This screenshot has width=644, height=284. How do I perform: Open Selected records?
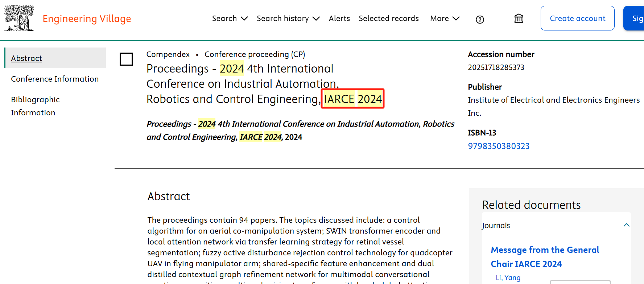388,18
